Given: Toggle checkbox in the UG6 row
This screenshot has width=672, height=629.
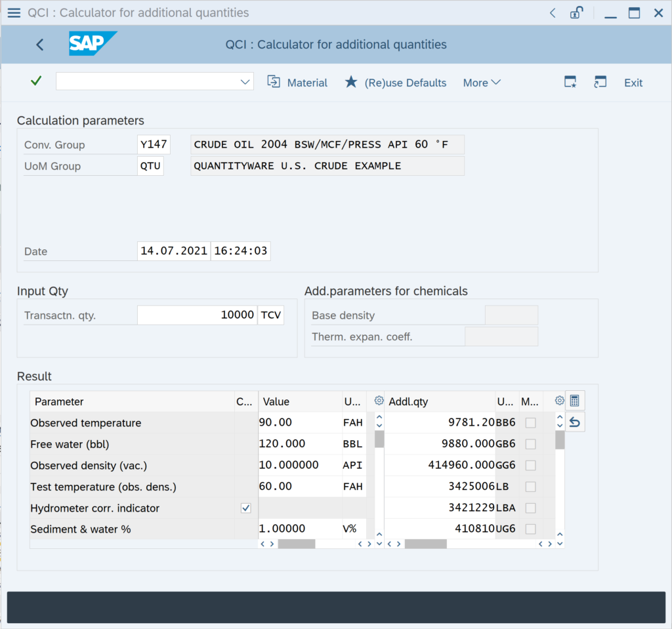Looking at the screenshot, I should pyautogui.click(x=530, y=529).
